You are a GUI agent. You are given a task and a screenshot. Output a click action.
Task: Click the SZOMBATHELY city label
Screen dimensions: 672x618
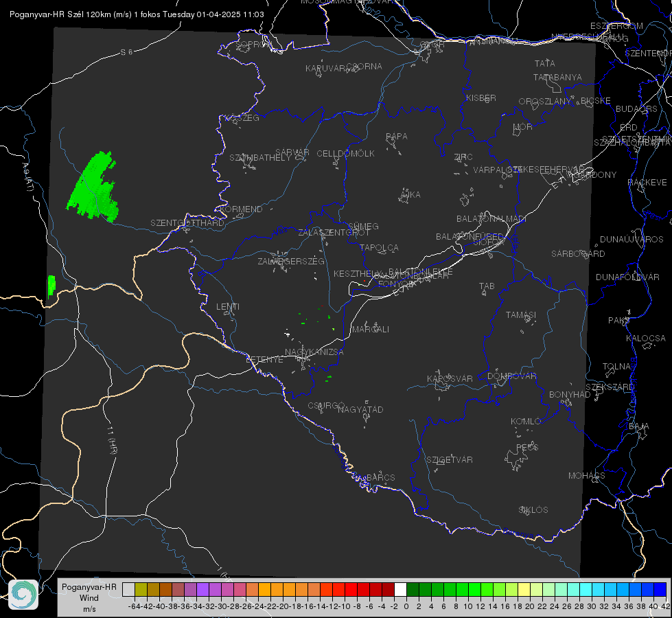click(x=259, y=158)
